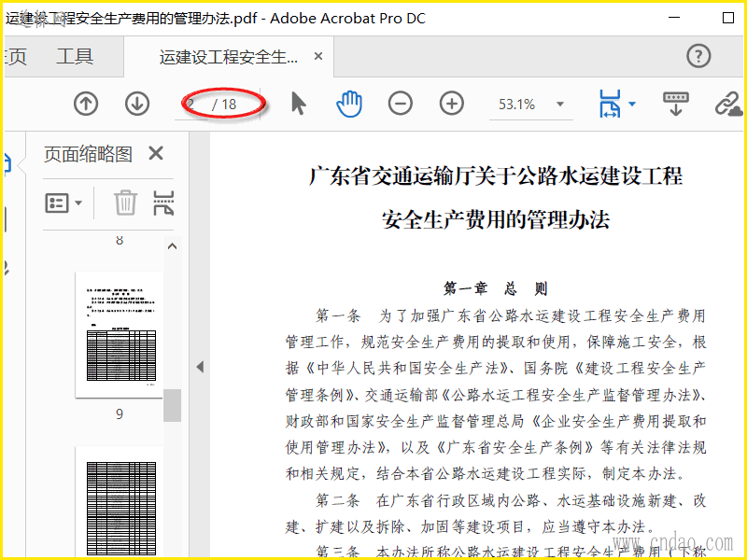The width and height of the screenshot is (747, 560).
Task: Collapse the navigation pane with the left arrow
Action: (200, 367)
